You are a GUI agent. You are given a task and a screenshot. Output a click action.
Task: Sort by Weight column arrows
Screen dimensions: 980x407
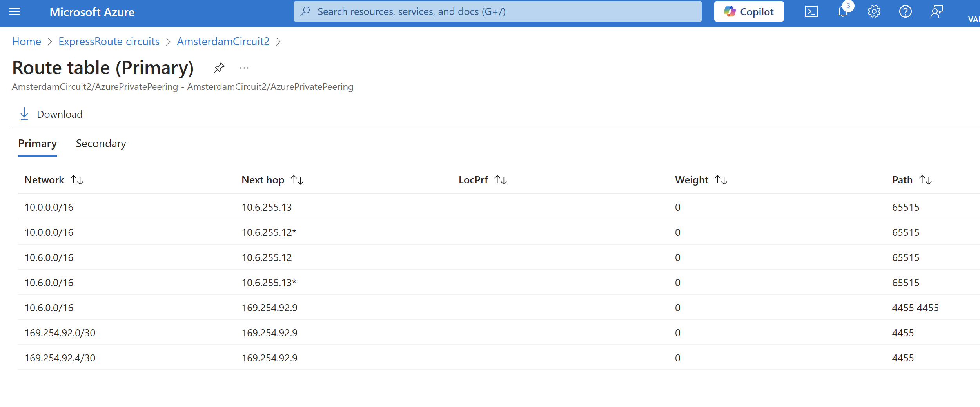point(721,180)
